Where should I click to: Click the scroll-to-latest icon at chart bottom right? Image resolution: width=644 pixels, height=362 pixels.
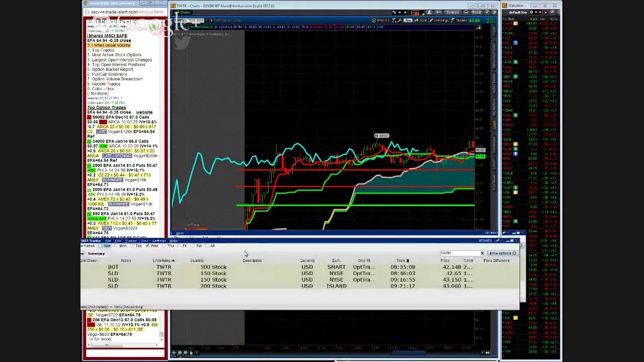pyautogui.click(x=487, y=352)
